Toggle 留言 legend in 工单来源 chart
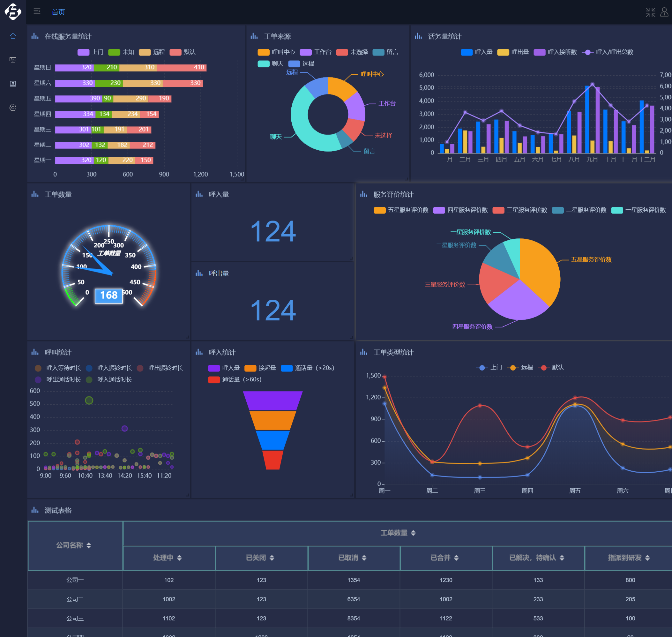Screen dimensions: 672x637 385,52
